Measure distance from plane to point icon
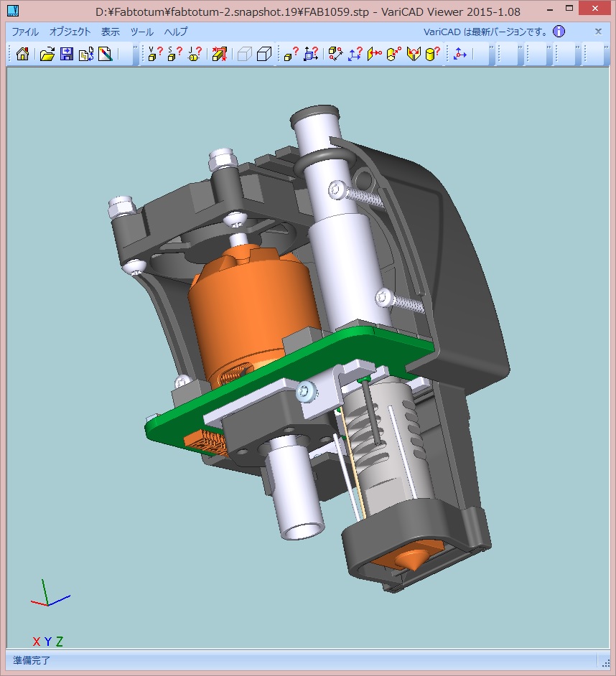 [x=375, y=54]
